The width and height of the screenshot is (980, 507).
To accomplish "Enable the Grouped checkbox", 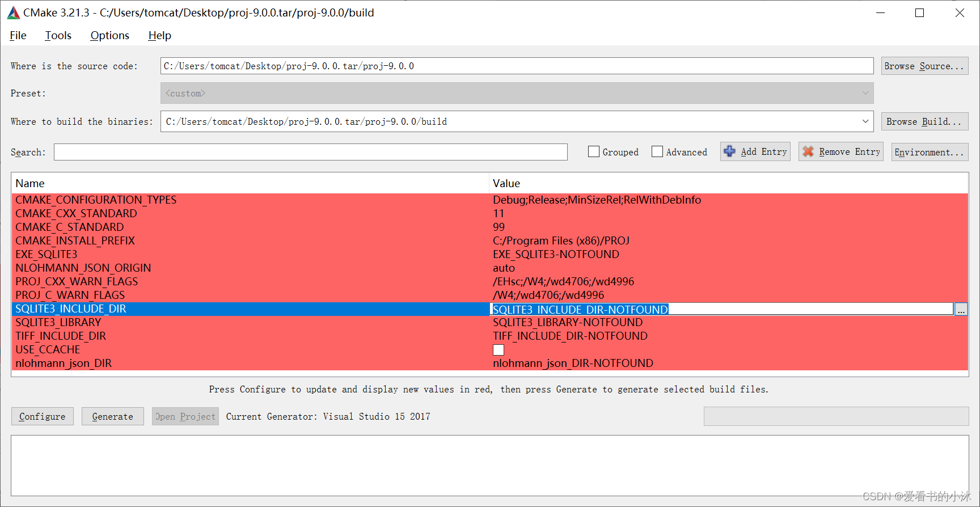I will (x=594, y=151).
